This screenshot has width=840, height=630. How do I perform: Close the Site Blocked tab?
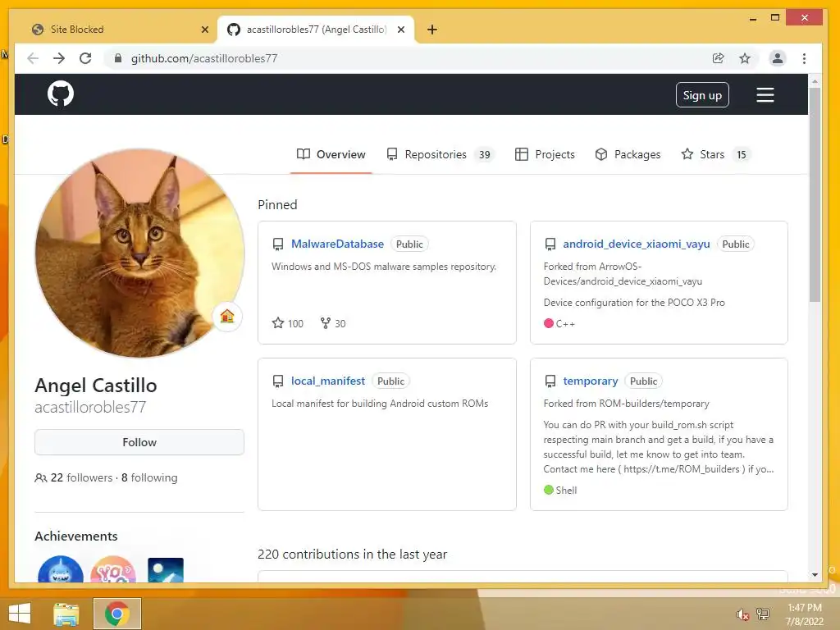(x=204, y=30)
